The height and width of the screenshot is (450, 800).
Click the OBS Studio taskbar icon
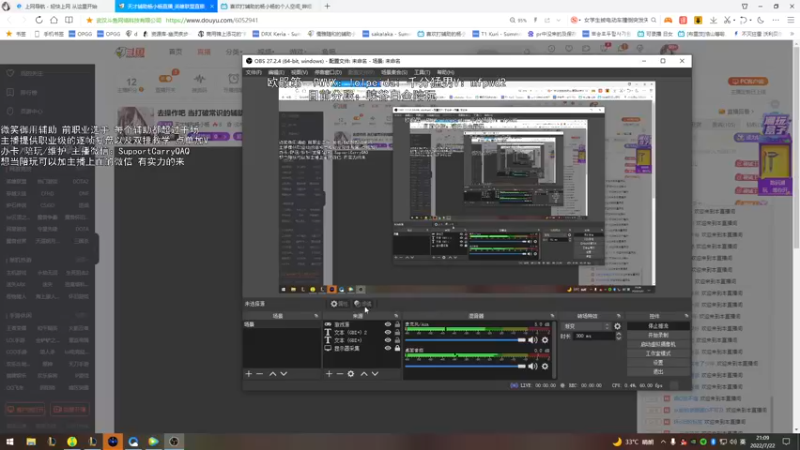click(x=174, y=441)
